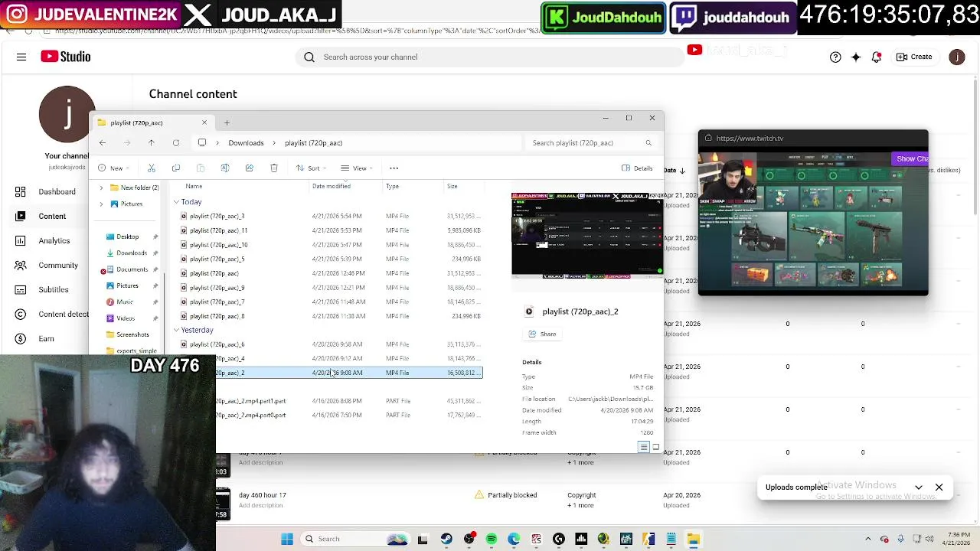Switch Explorer to details list view icon

tap(644, 447)
